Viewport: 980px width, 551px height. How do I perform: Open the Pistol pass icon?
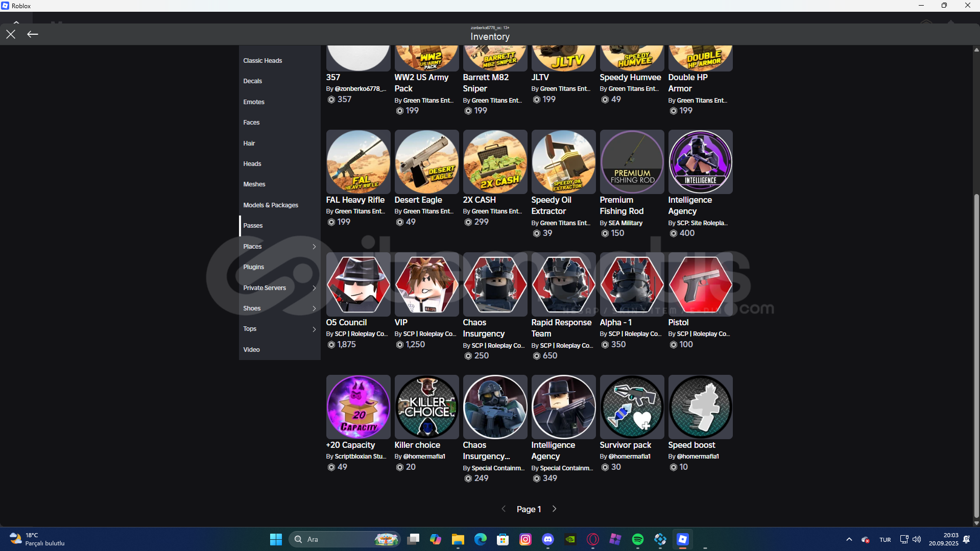[x=701, y=284]
